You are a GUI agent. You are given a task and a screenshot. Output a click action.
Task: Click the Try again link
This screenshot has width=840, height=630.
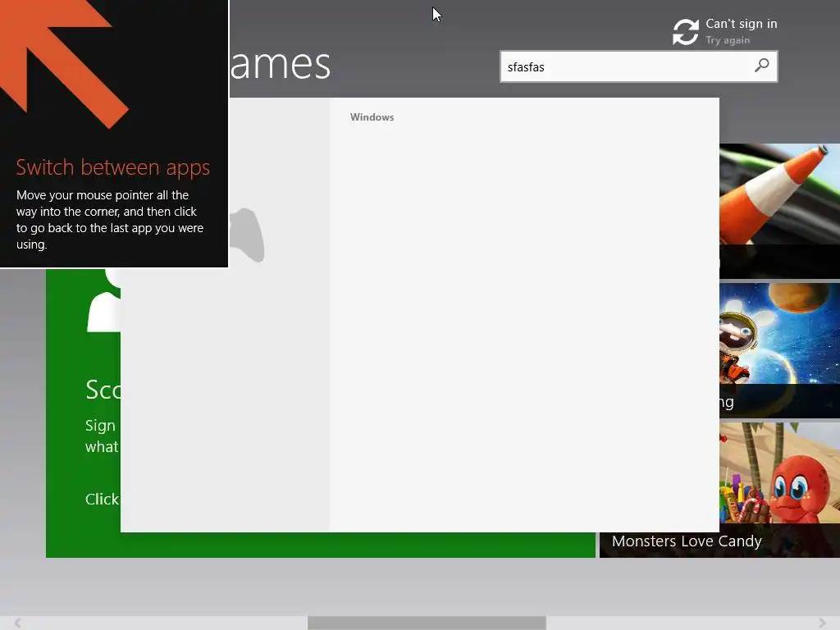728,40
